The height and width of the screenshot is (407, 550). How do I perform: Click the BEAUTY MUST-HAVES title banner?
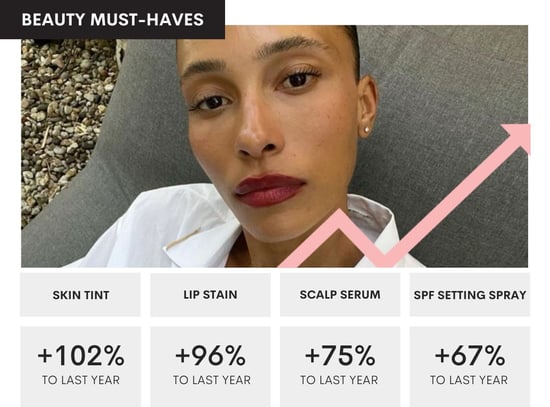[x=112, y=19]
